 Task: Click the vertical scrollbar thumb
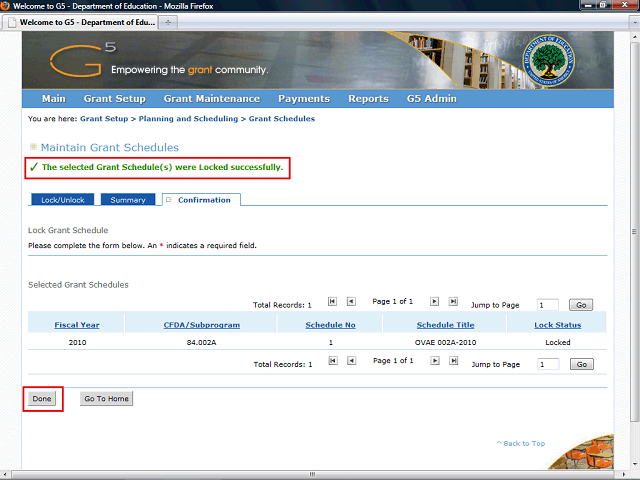click(x=634, y=231)
